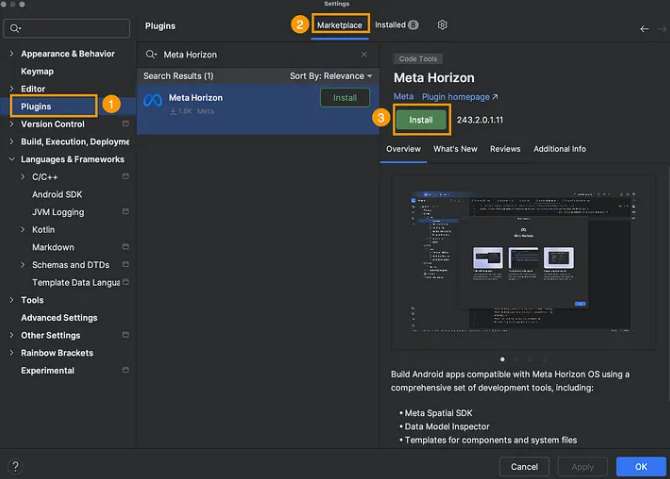Expand Build, Execution, Deployment chevron
Viewport: 670px width, 479px height.
[x=12, y=141]
